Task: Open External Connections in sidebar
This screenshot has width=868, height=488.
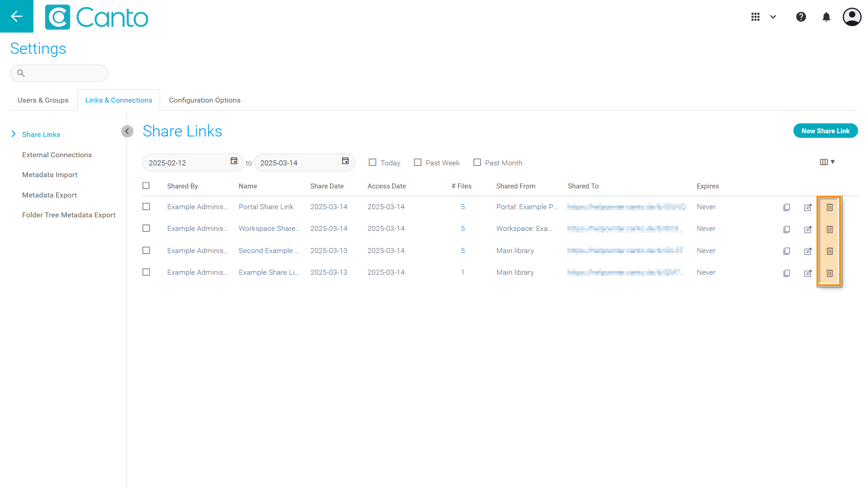Action: (57, 155)
